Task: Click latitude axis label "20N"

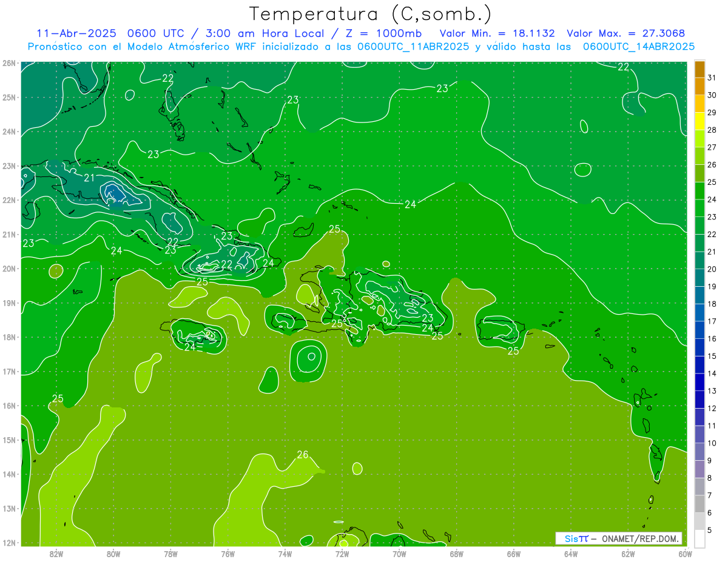Action: (9, 269)
